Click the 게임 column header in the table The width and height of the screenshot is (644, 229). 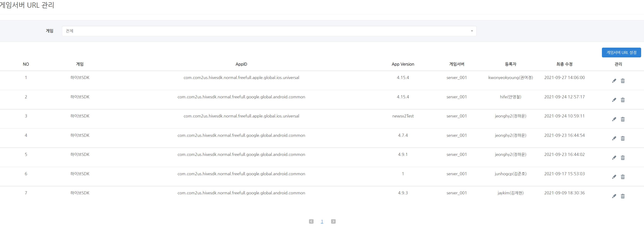(80, 64)
